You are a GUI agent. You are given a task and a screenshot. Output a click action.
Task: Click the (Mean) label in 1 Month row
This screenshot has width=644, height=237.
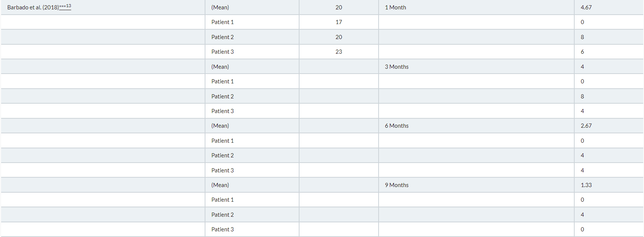(220, 8)
